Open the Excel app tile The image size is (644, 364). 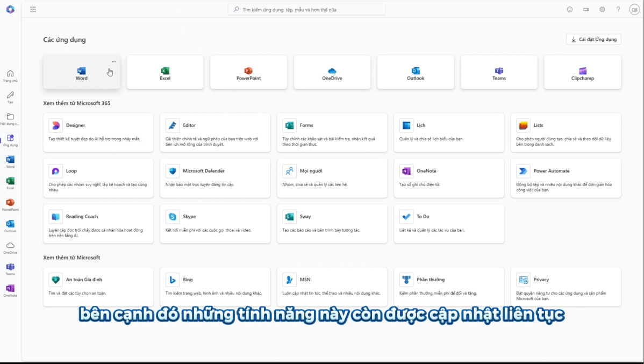(x=165, y=72)
